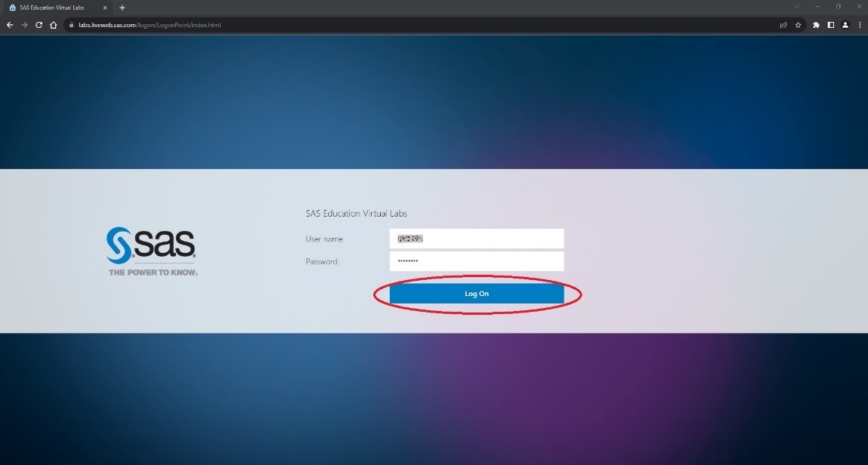Open the share icon next to the address bar
868x465 pixels.
[783, 25]
